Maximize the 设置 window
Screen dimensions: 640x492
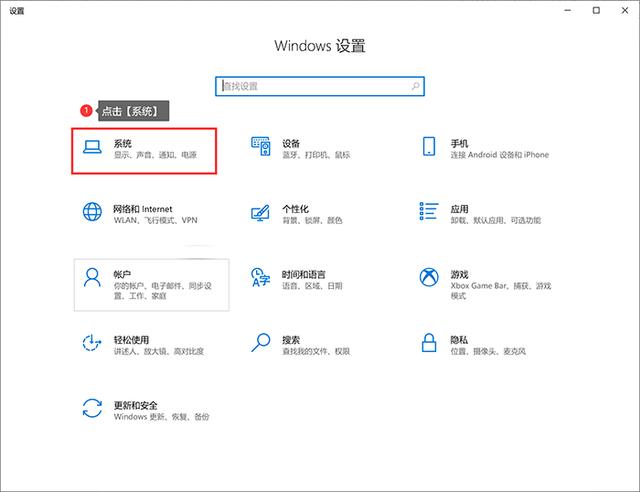pyautogui.click(x=597, y=11)
